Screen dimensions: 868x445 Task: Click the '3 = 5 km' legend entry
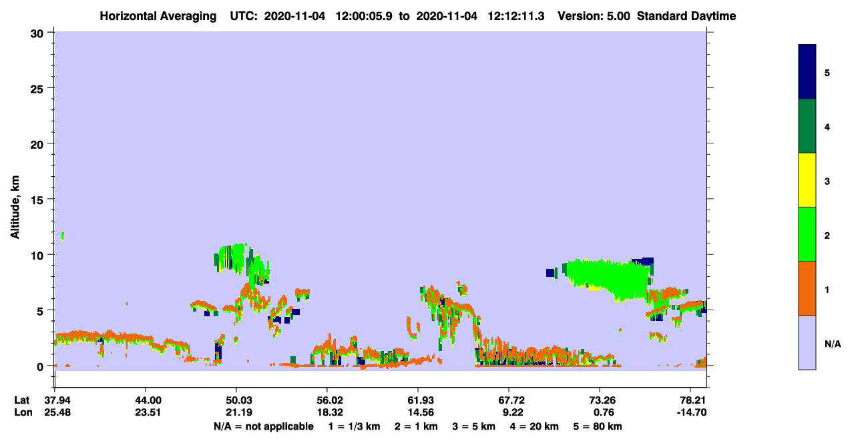(x=474, y=426)
